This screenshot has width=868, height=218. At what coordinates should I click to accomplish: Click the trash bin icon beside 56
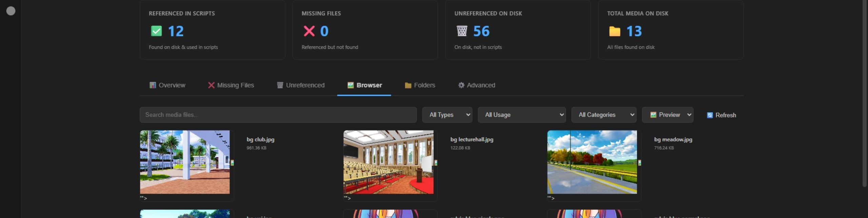462,31
